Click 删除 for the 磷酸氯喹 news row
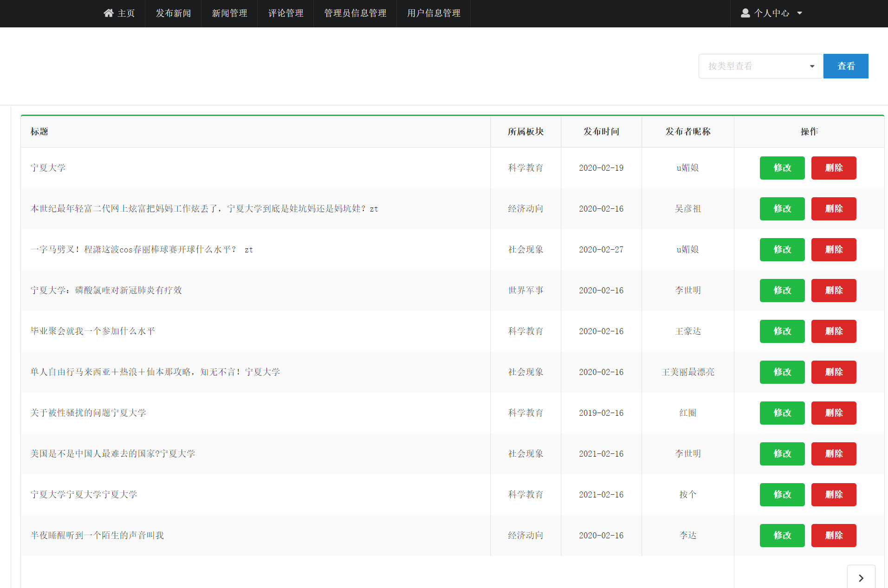This screenshot has height=588, width=888. pyautogui.click(x=834, y=291)
